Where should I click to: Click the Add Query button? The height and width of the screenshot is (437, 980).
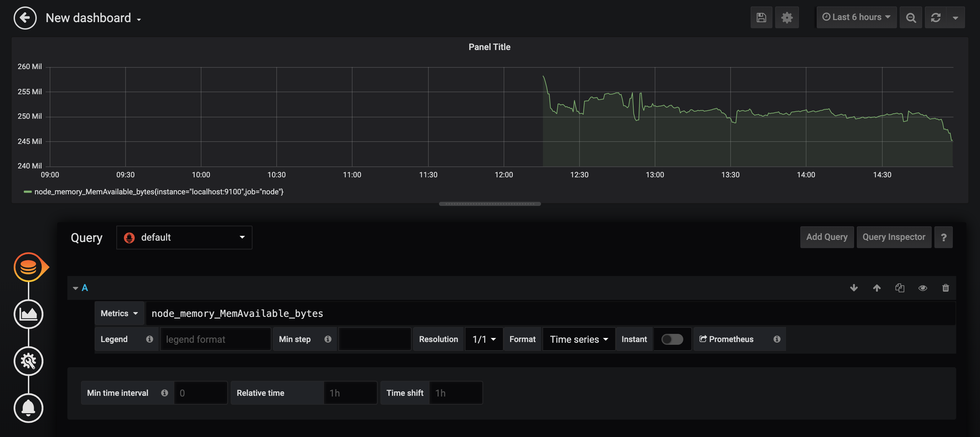pyautogui.click(x=827, y=237)
